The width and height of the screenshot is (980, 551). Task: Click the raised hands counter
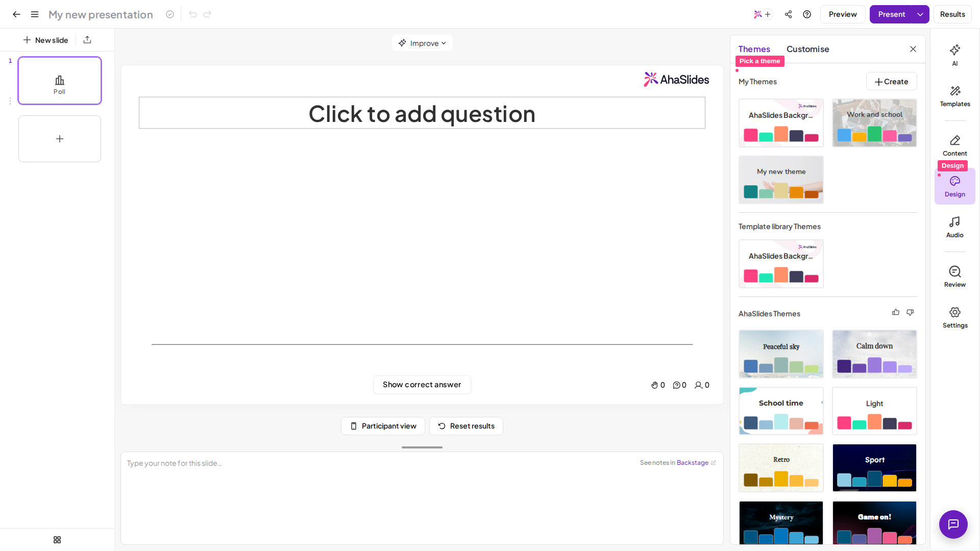(x=658, y=385)
